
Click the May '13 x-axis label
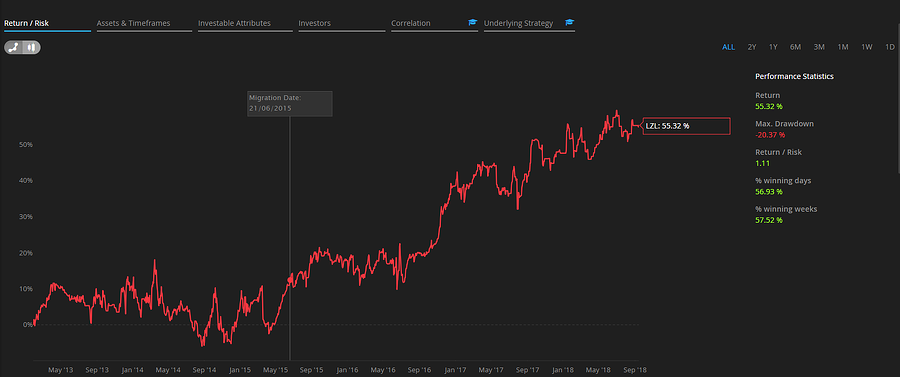click(61, 370)
